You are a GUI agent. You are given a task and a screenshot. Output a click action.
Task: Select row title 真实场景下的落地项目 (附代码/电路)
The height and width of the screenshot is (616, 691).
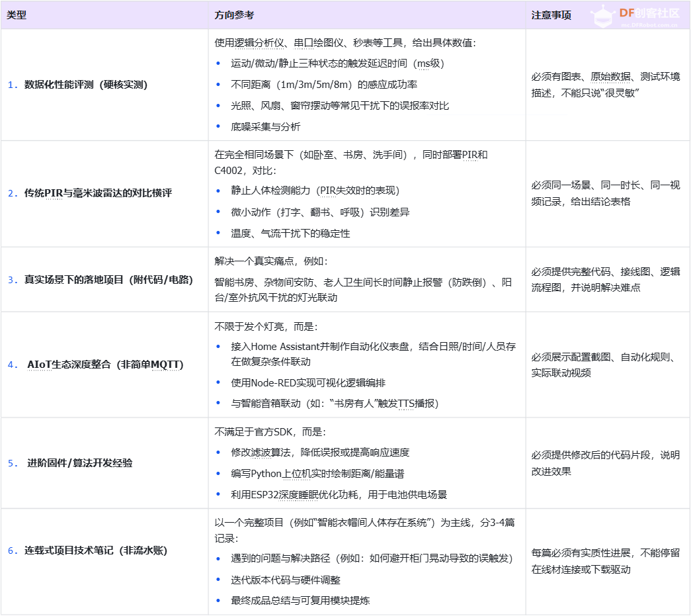tap(108, 280)
